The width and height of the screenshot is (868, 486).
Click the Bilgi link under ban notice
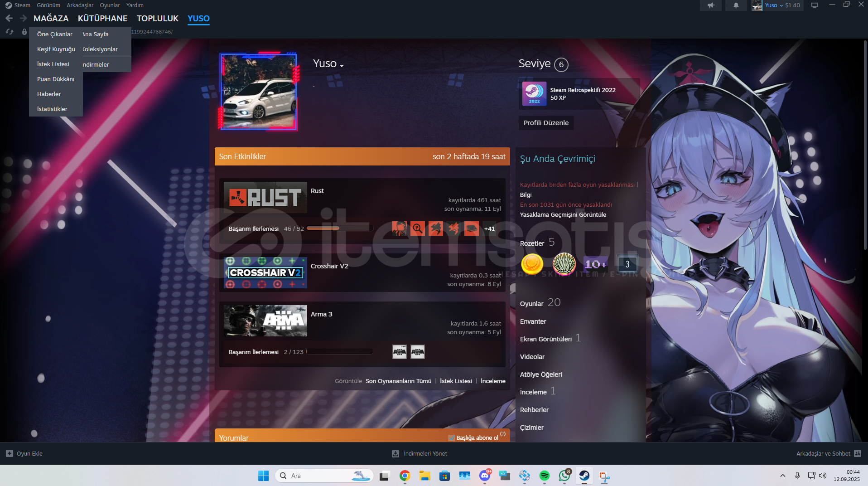pos(526,194)
